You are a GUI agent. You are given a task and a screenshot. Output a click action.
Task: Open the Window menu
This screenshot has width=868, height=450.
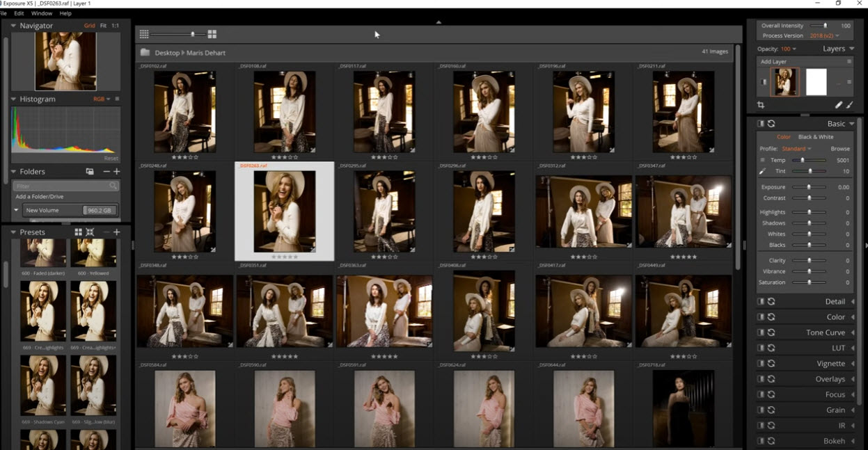pyautogui.click(x=42, y=13)
